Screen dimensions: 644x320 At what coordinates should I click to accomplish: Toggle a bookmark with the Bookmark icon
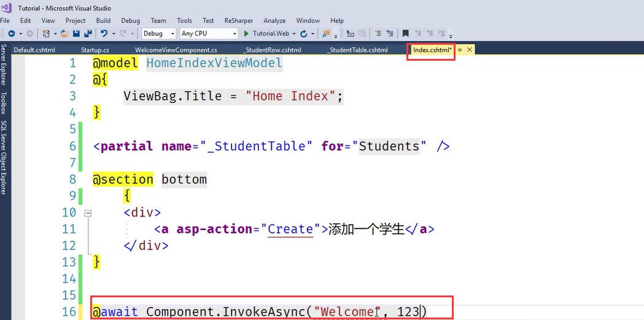click(x=405, y=34)
